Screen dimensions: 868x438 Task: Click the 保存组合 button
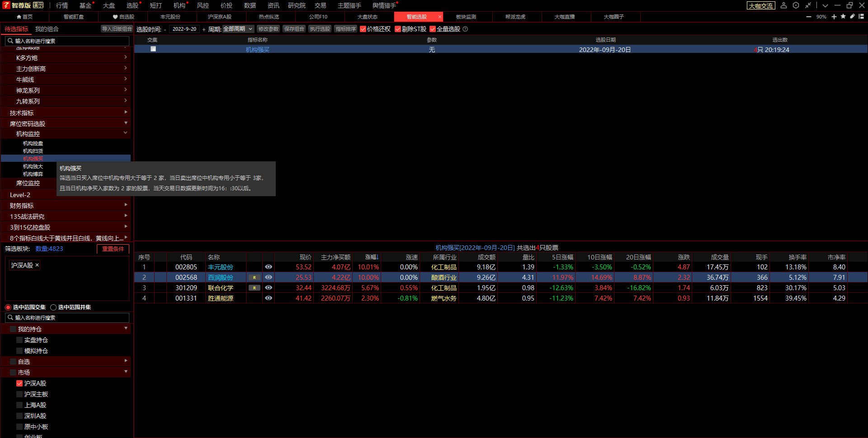[294, 29]
